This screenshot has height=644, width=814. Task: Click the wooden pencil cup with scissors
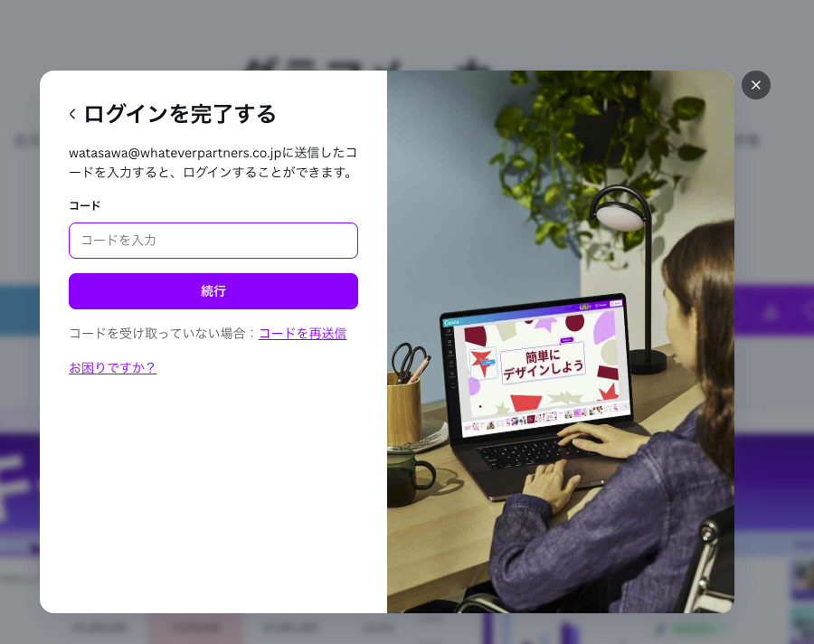404,402
